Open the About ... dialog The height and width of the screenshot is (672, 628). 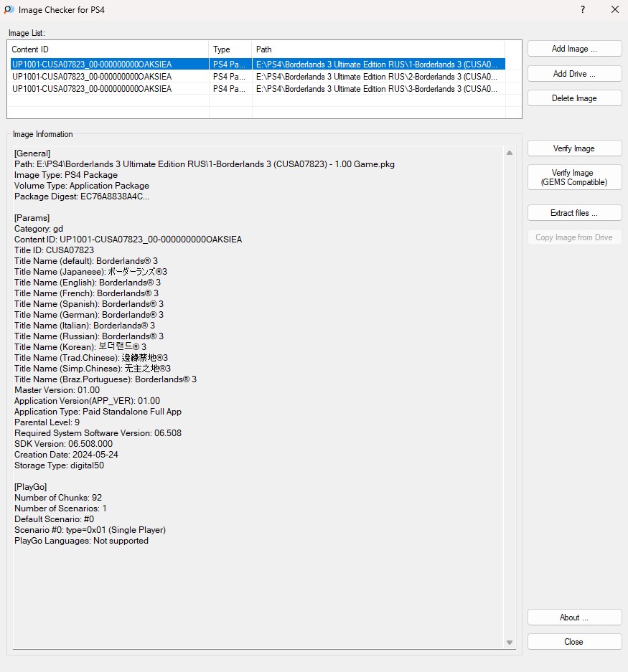pyautogui.click(x=574, y=617)
